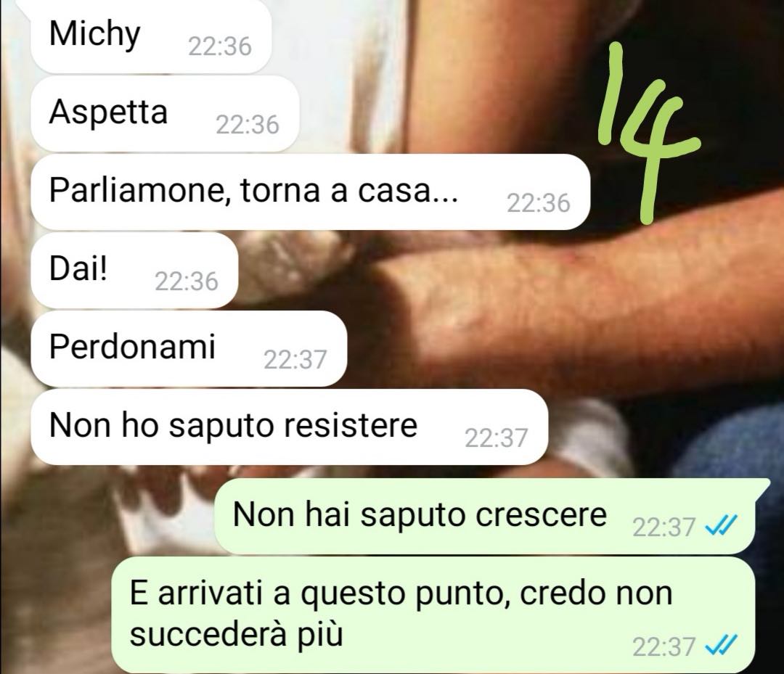
Task: Tap the 'Michy' message bubble
Action: 150,36
